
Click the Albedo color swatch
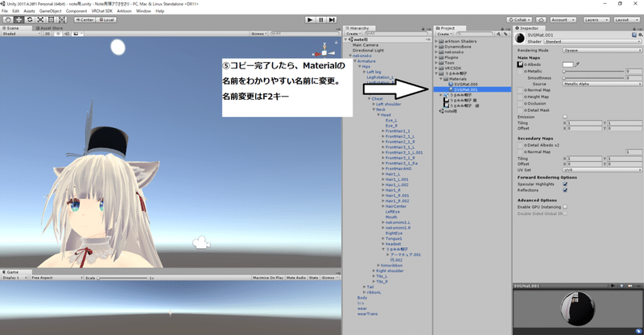568,64
